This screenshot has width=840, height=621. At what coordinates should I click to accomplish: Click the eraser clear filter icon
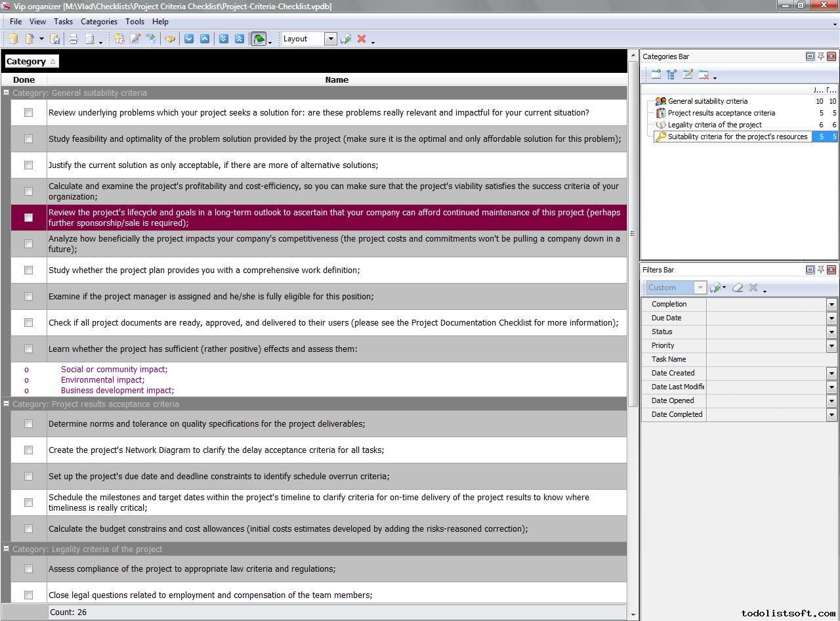point(738,288)
